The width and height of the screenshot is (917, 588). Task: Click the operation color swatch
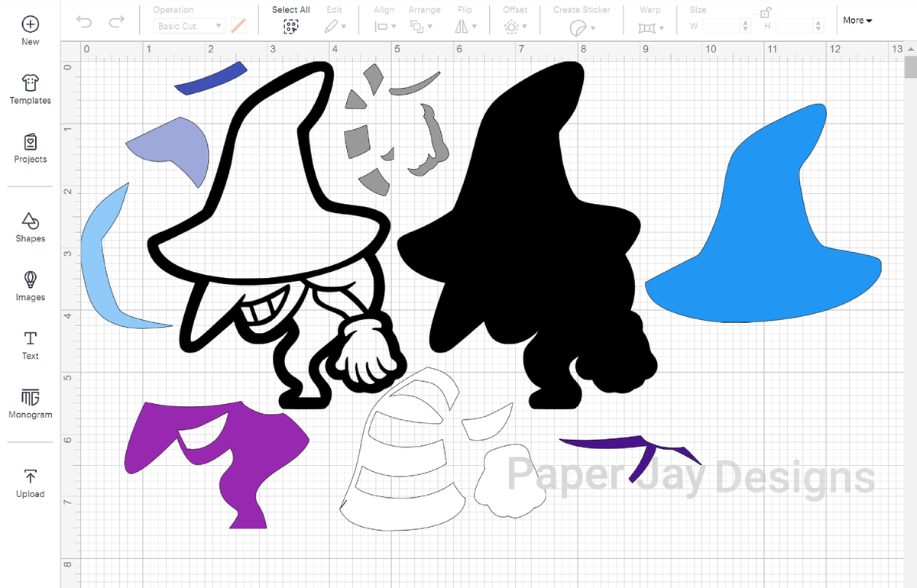point(238,26)
